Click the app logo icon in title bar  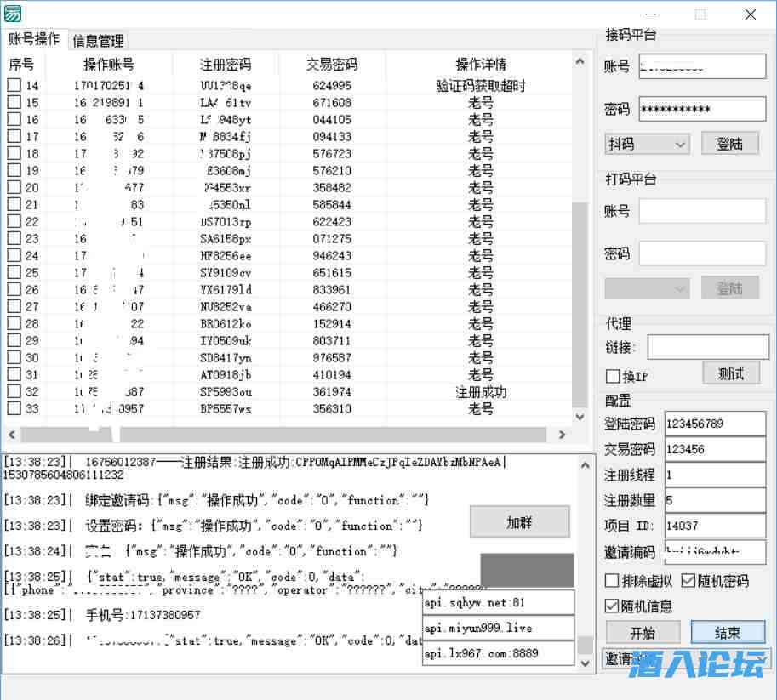[x=13, y=14]
